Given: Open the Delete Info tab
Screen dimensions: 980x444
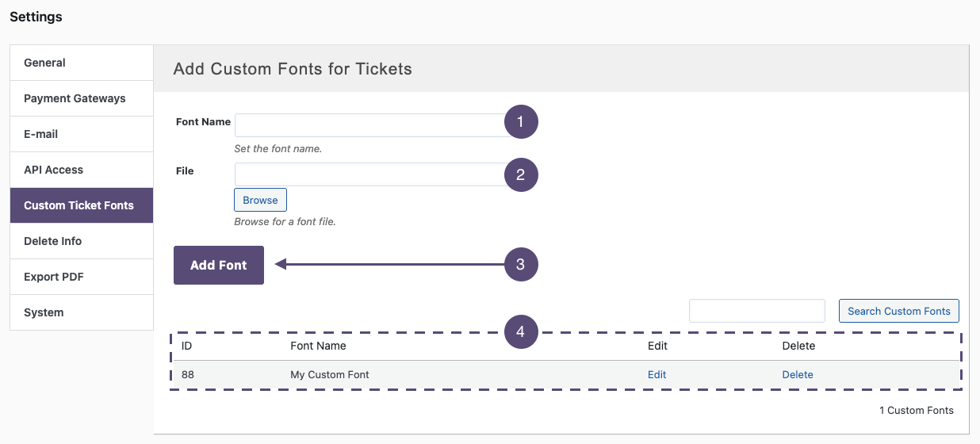Looking at the screenshot, I should pyautogui.click(x=81, y=241).
